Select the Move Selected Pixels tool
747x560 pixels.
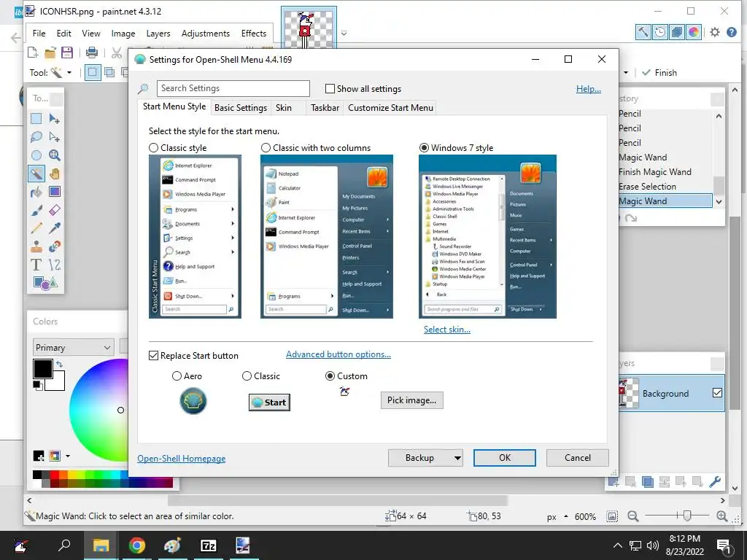54,119
